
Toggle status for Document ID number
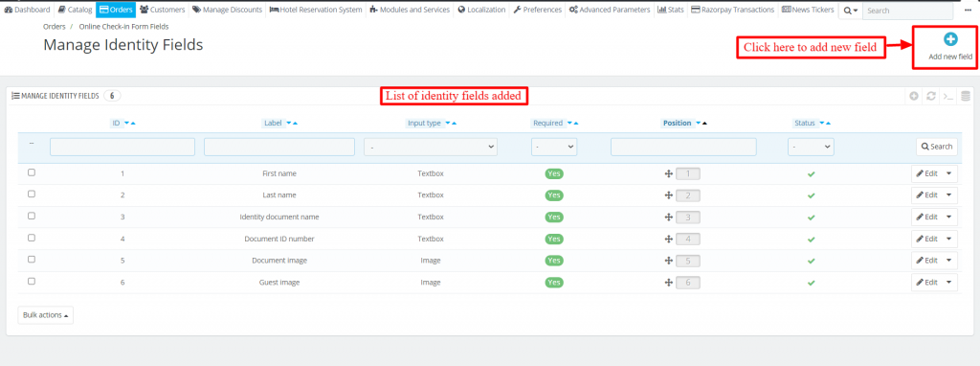click(x=812, y=239)
